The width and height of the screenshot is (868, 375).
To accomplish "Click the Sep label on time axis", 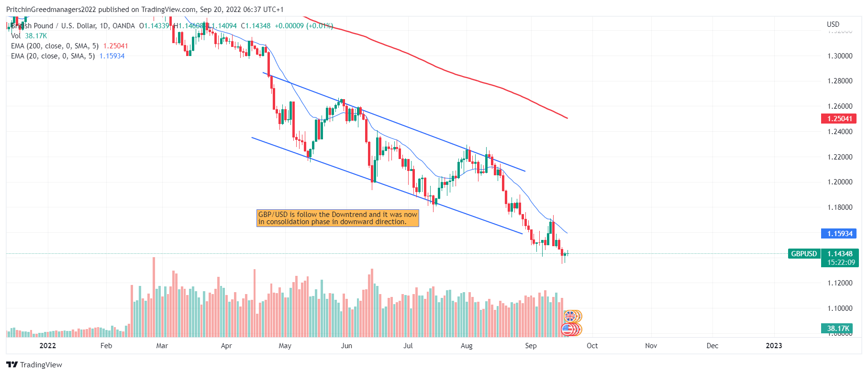I will pos(531,346).
